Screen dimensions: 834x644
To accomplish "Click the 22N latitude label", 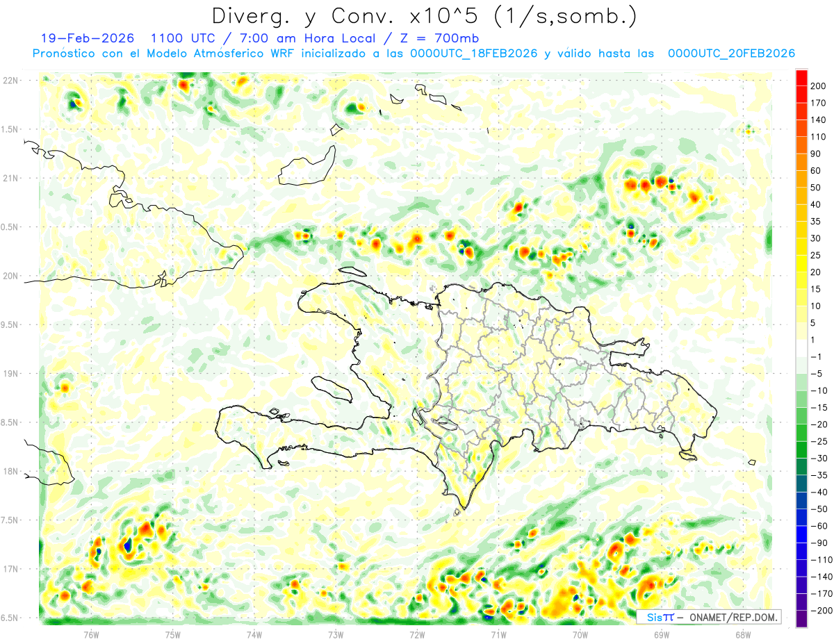I will pos(10,81).
